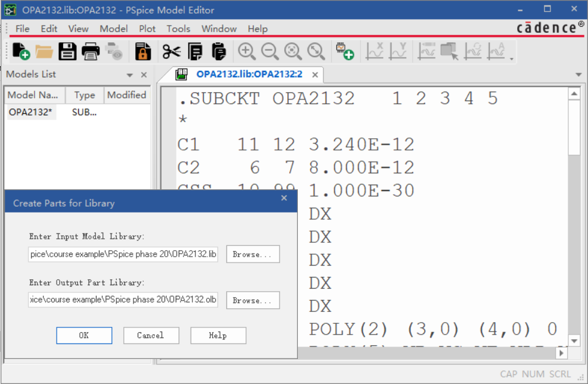Select the OPA2132.lib:OPA2132:2 editor tab
The width and height of the screenshot is (588, 384).
click(x=249, y=74)
